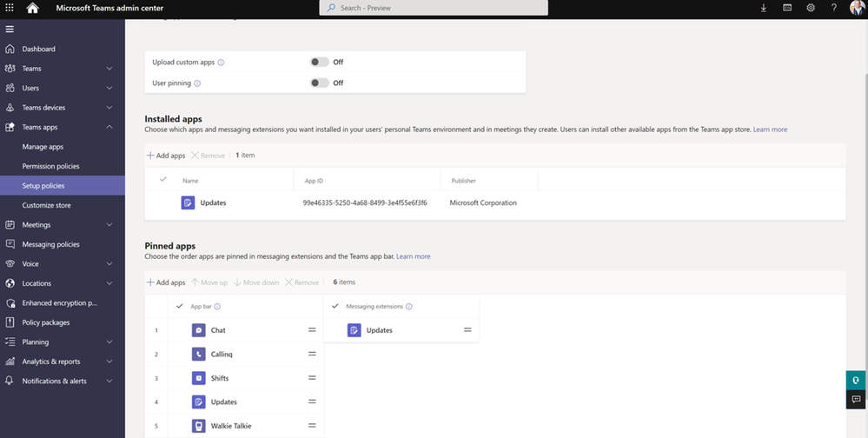Open the feedback chat button at right edge
Screen dimensions: 868x438
coord(856,399)
